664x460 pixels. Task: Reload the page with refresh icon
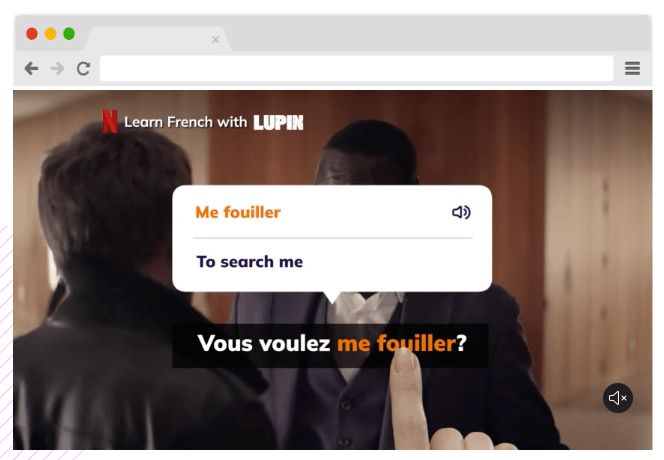[83, 68]
